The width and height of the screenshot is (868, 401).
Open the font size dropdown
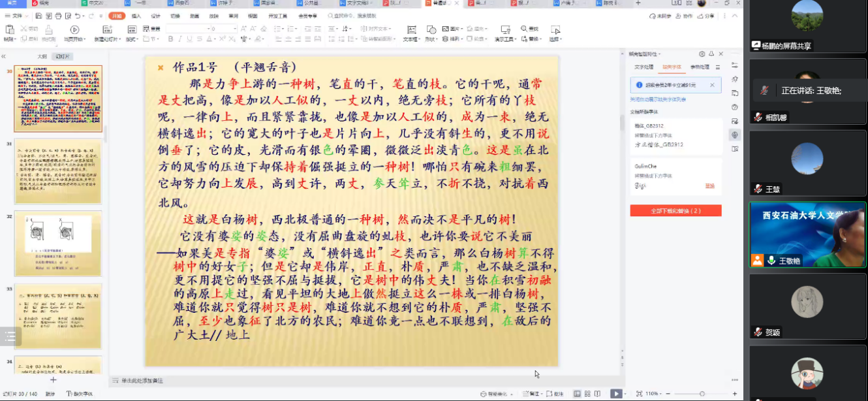(234, 29)
